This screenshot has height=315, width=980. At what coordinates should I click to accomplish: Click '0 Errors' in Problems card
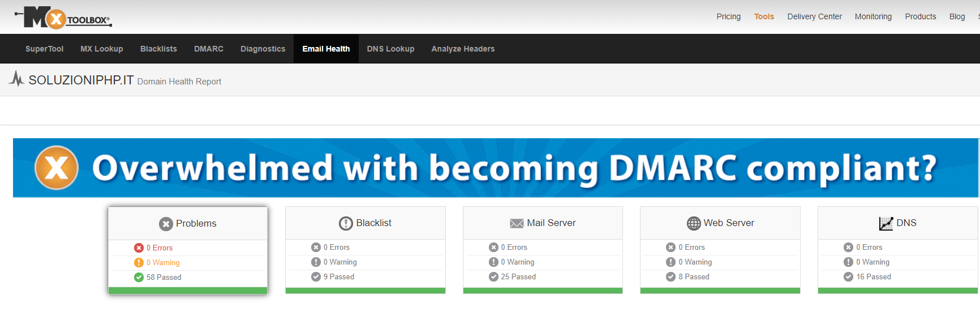click(160, 248)
